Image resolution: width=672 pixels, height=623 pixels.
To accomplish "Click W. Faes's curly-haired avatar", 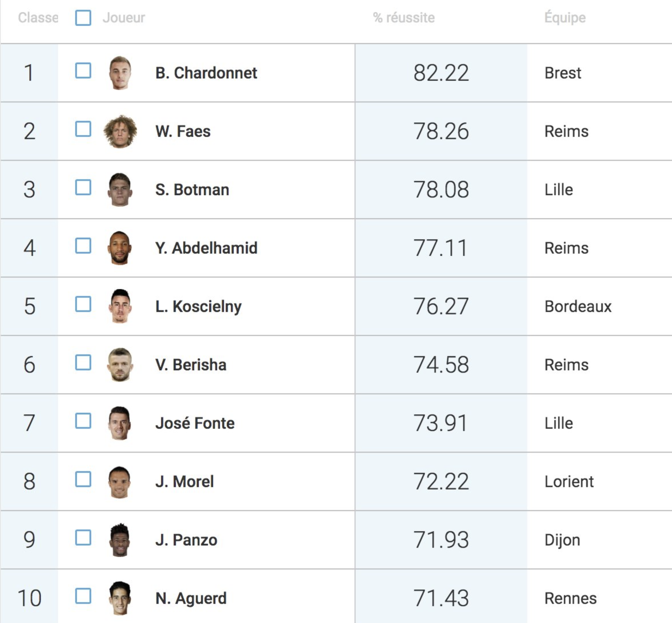I will click(x=120, y=131).
